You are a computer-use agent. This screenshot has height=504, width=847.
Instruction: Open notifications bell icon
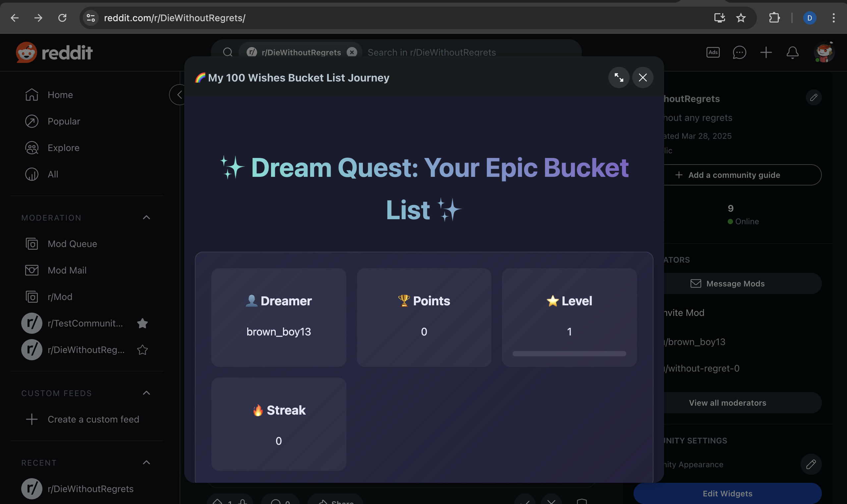pos(792,52)
